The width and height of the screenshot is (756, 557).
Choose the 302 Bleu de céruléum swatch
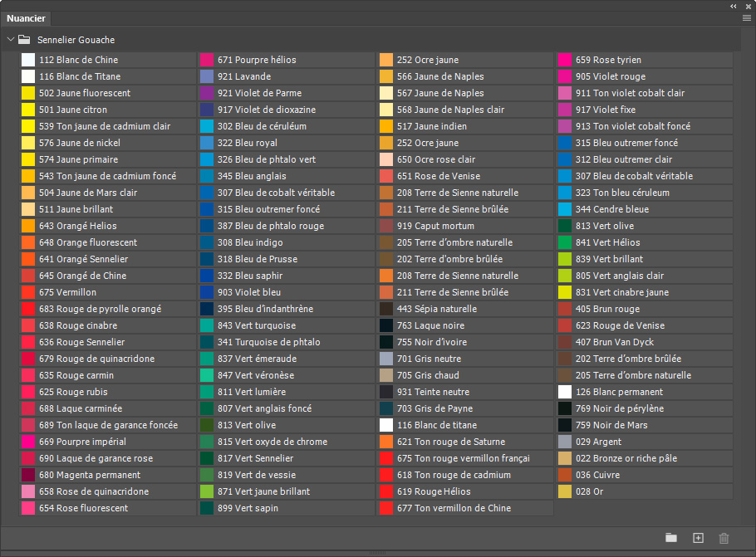coord(287,126)
